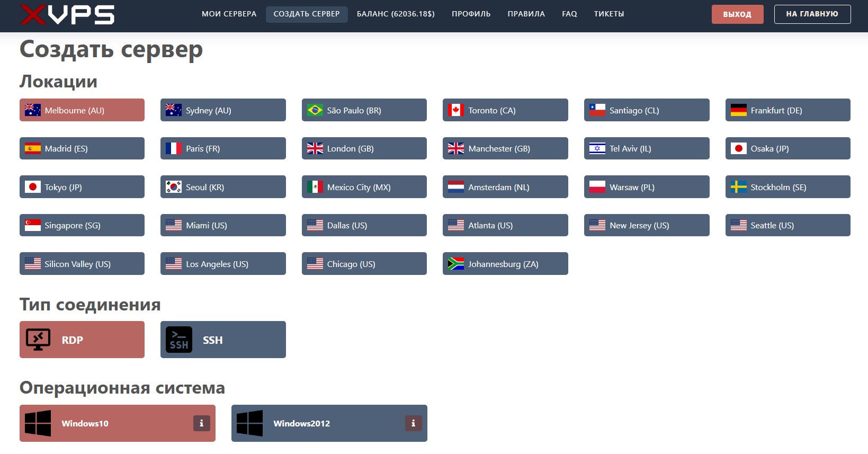Select Windows2012 operating system

(328, 423)
